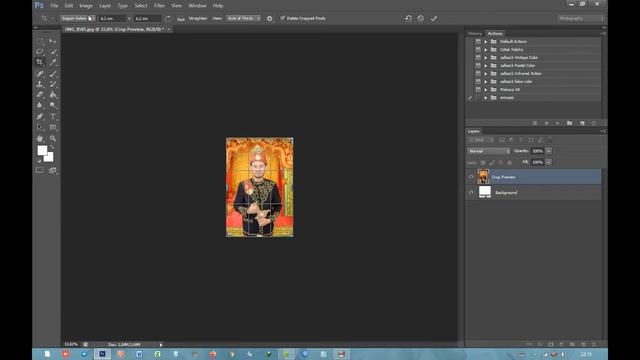Select the Actions panel tab

coord(495,33)
